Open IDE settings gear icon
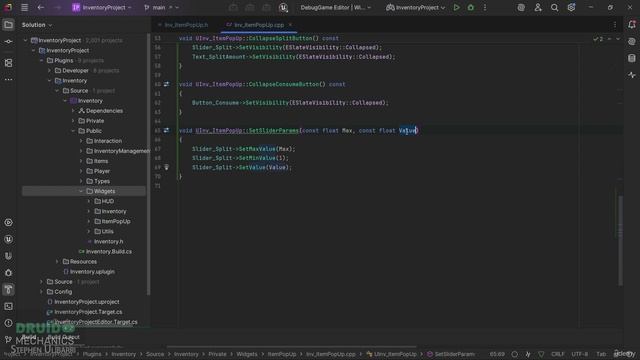Image resolution: width=640 pixels, height=360 pixels. click(x=571, y=7)
